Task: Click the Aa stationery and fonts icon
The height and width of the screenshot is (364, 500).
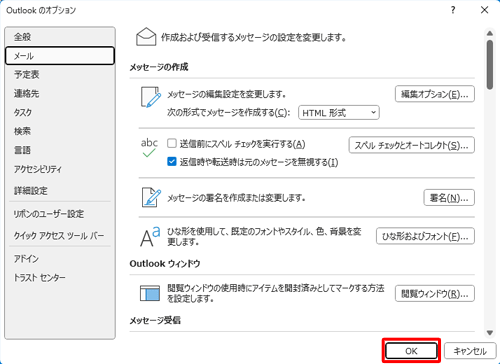Action: [x=150, y=236]
